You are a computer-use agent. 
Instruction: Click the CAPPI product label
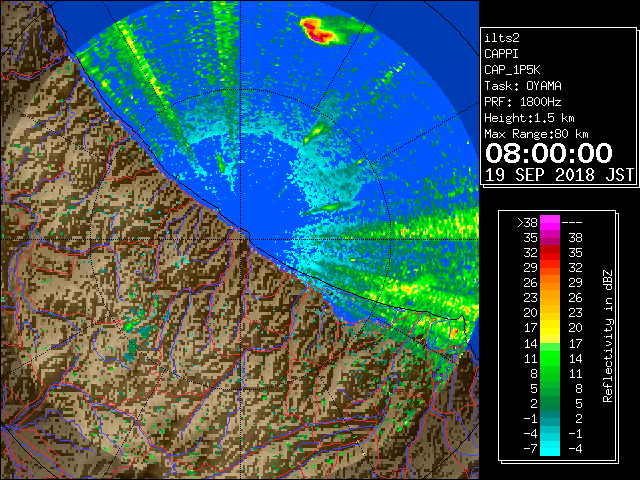click(501, 54)
